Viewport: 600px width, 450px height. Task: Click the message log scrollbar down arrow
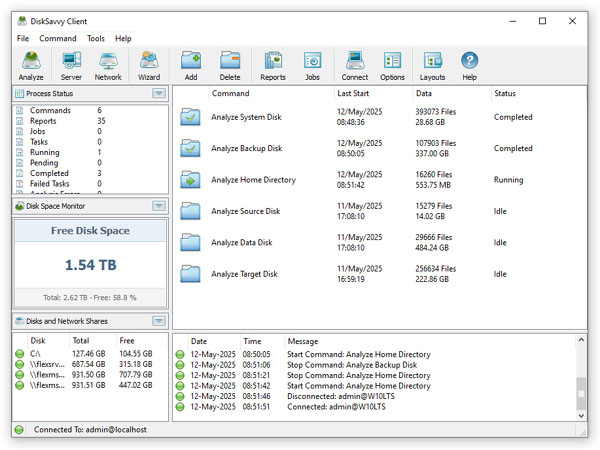point(581,416)
